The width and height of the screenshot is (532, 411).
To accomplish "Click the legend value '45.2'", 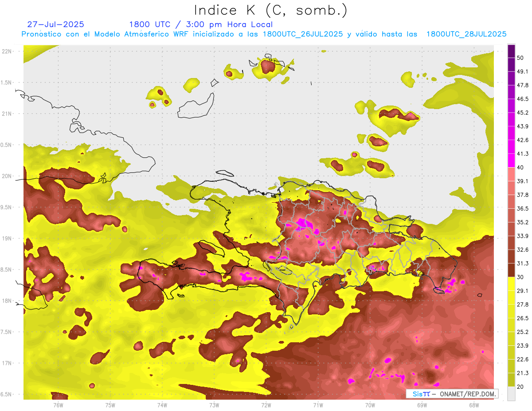I will 522,113.
